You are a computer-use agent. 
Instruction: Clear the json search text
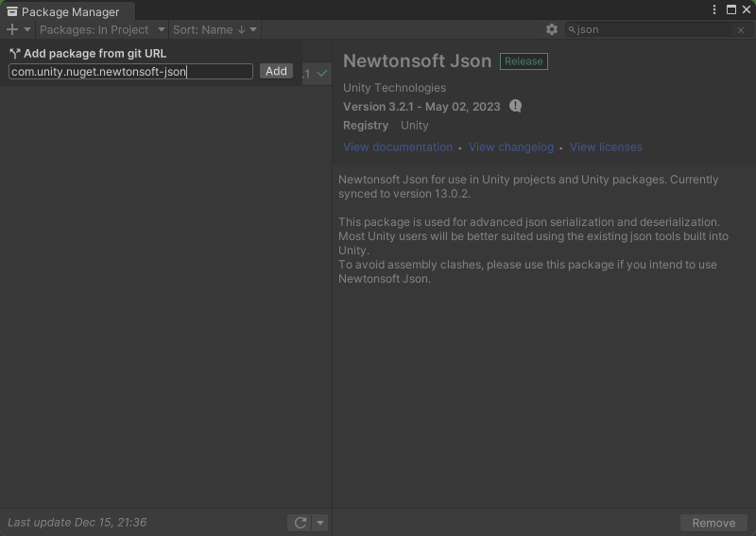click(741, 30)
